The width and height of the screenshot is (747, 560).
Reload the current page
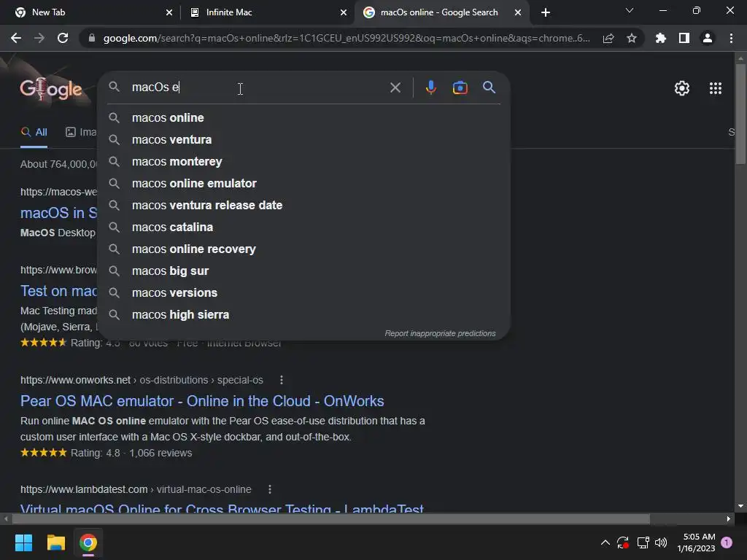63,38
